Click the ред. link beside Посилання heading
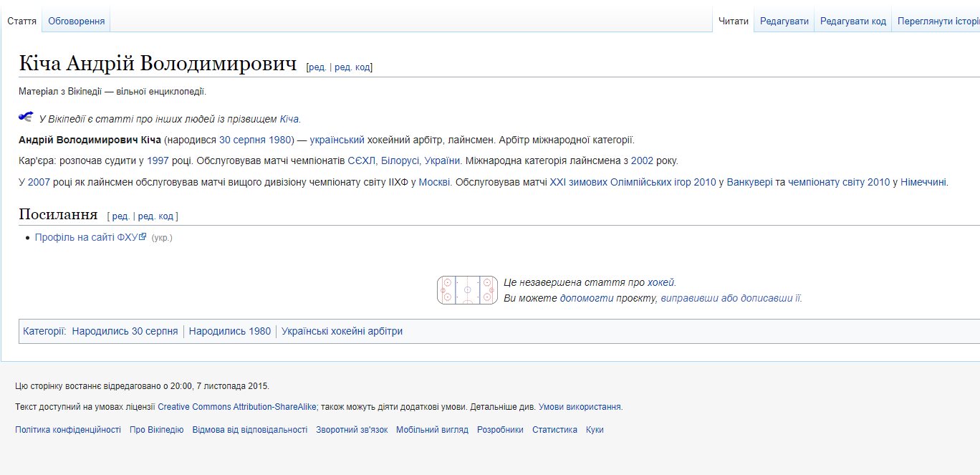 pyautogui.click(x=120, y=216)
